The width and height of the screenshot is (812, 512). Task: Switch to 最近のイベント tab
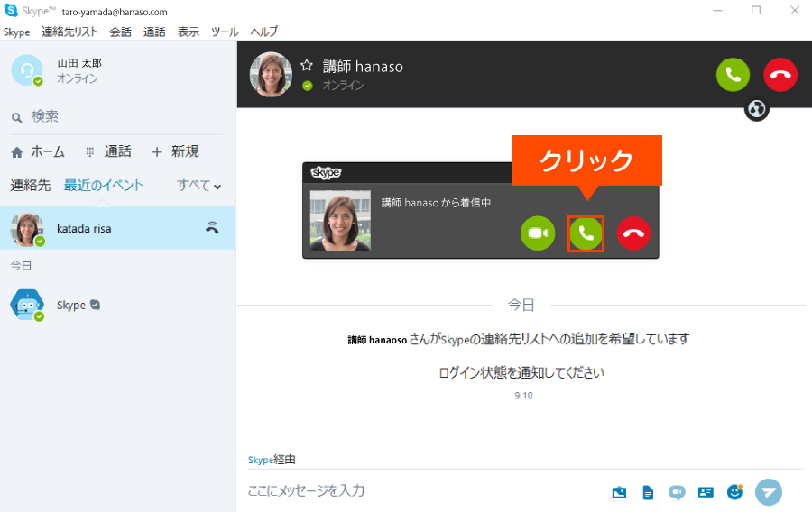(103, 185)
